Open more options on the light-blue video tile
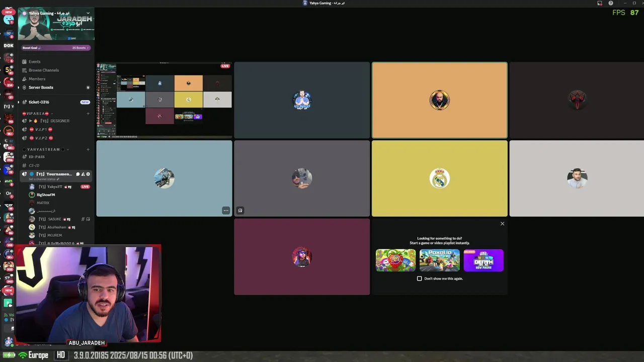 coord(226,211)
